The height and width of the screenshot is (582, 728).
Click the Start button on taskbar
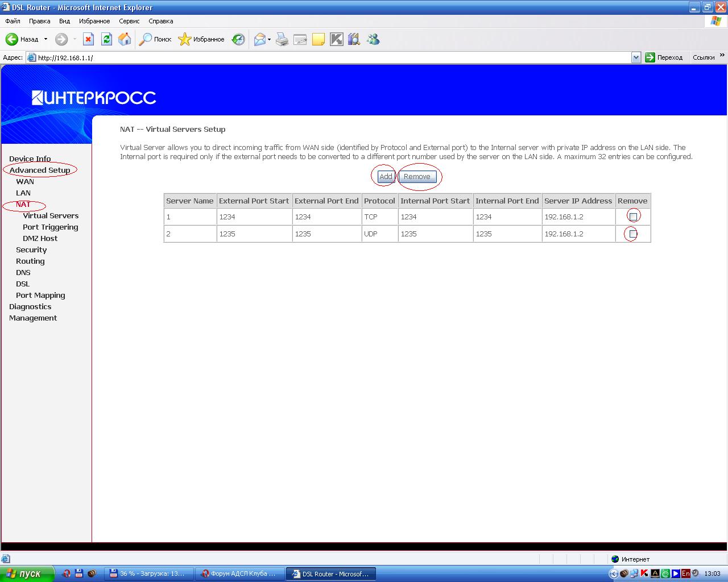coord(27,573)
